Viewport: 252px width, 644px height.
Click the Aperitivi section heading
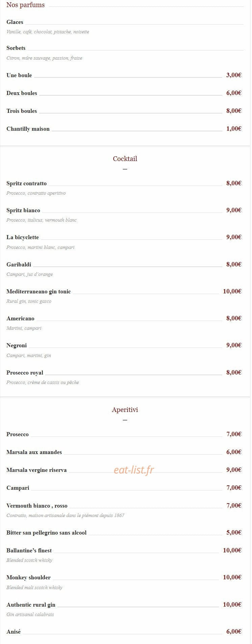tap(125, 410)
